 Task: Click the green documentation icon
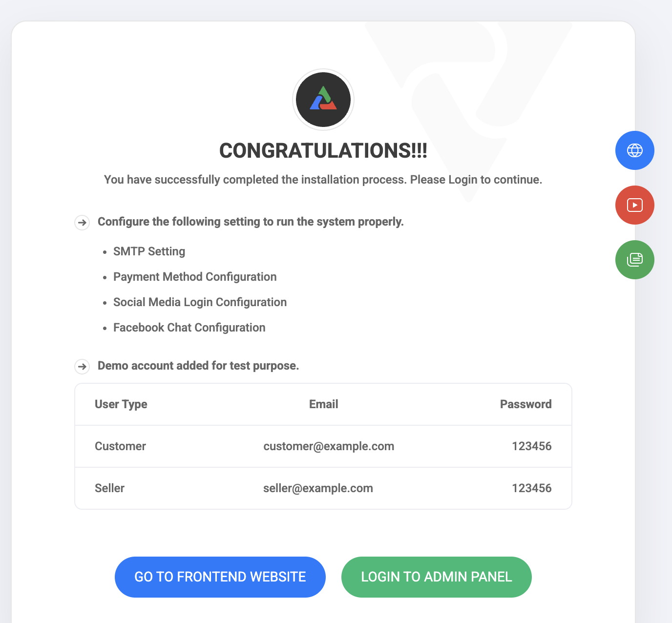point(634,260)
